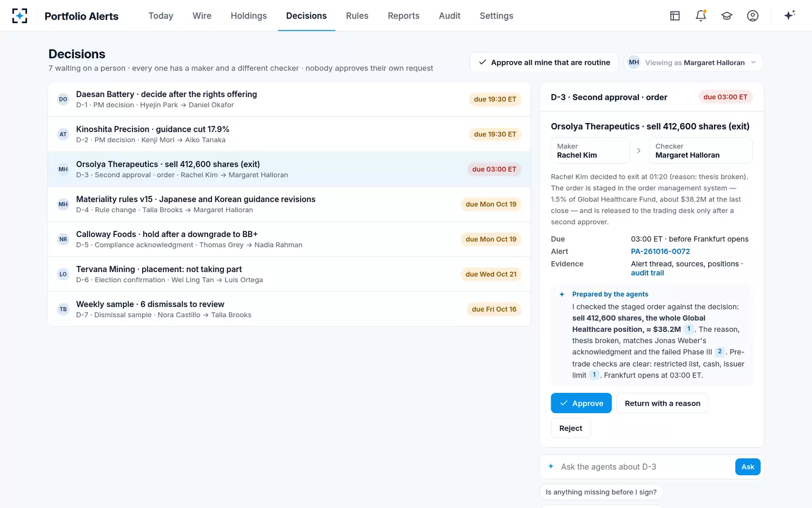
Task: Open the audit trail link
Action: pyautogui.click(x=647, y=273)
